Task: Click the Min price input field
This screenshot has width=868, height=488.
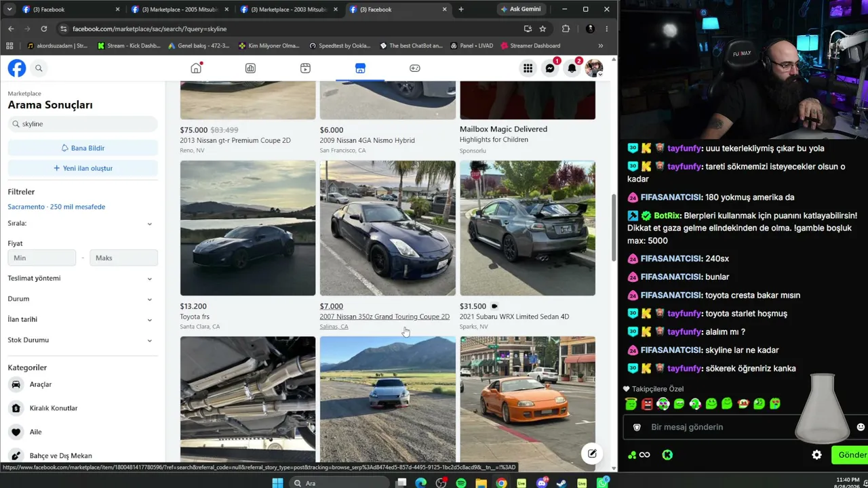Action: [x=41, y=258]
